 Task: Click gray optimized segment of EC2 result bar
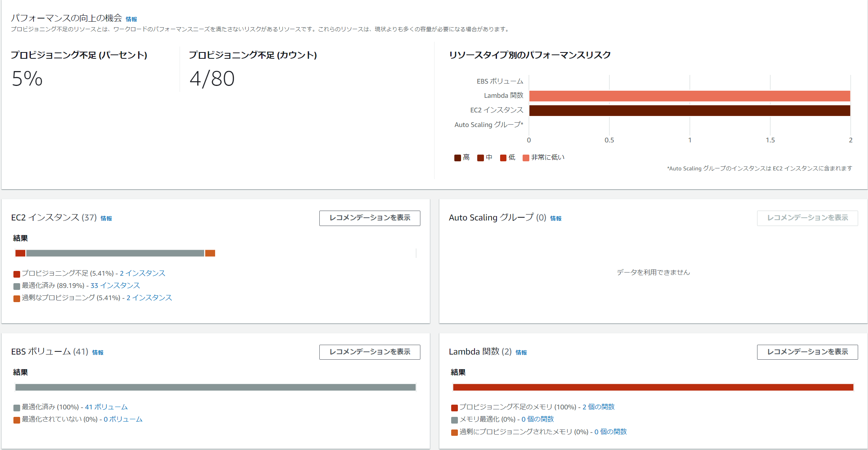point(115,253)
